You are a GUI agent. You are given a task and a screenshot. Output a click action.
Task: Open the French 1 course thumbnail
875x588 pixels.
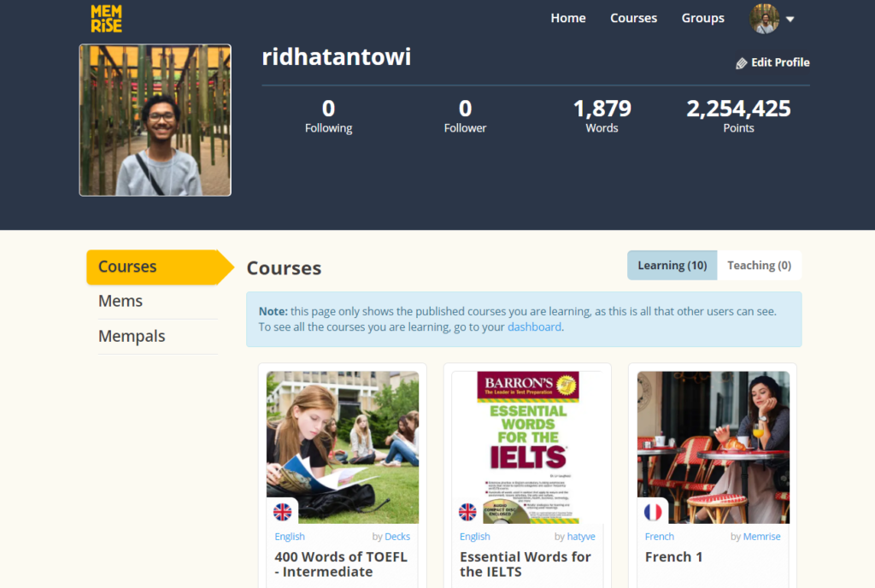pos(713,446)
